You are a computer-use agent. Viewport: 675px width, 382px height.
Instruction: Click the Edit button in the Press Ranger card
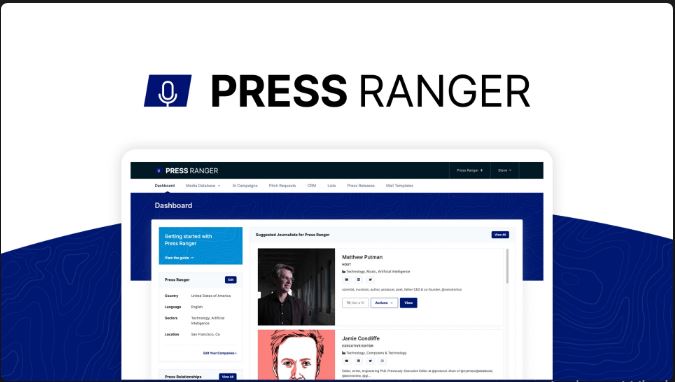(x=231, y=280)
